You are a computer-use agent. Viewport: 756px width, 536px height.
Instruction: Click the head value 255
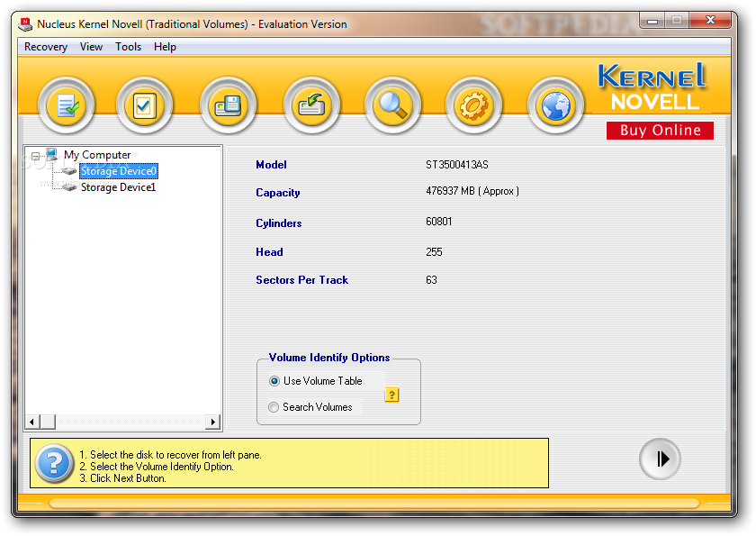tap(434, 252)
